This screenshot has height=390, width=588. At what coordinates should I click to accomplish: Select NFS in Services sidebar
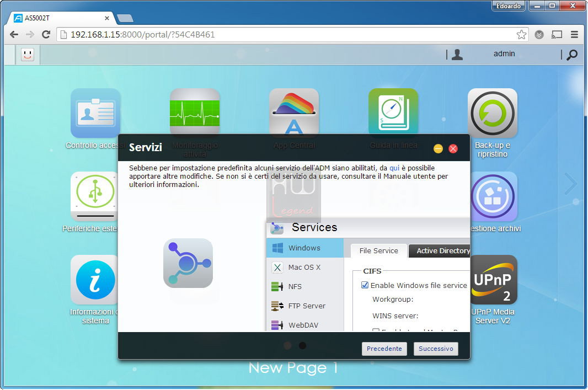coord(305,286)
